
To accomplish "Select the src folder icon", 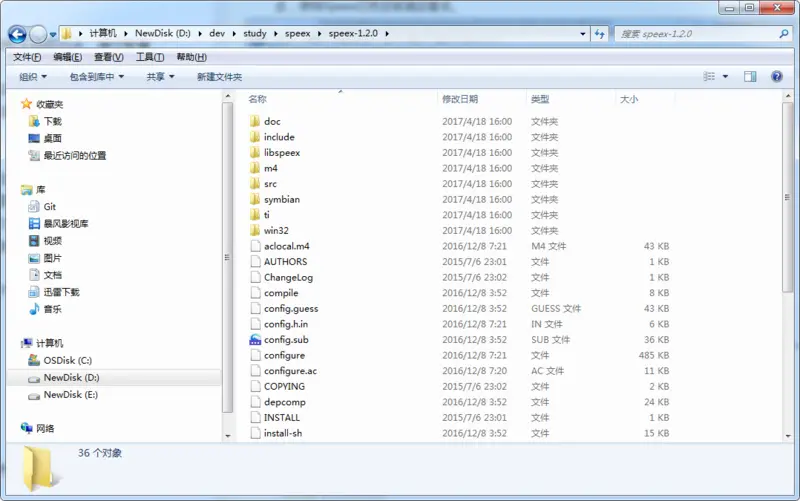I will pos(255,184).
